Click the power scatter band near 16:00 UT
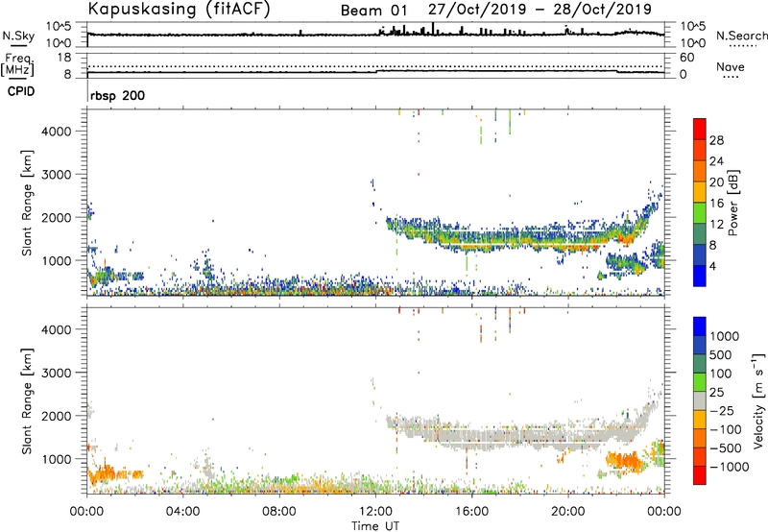 coord(472,238)
